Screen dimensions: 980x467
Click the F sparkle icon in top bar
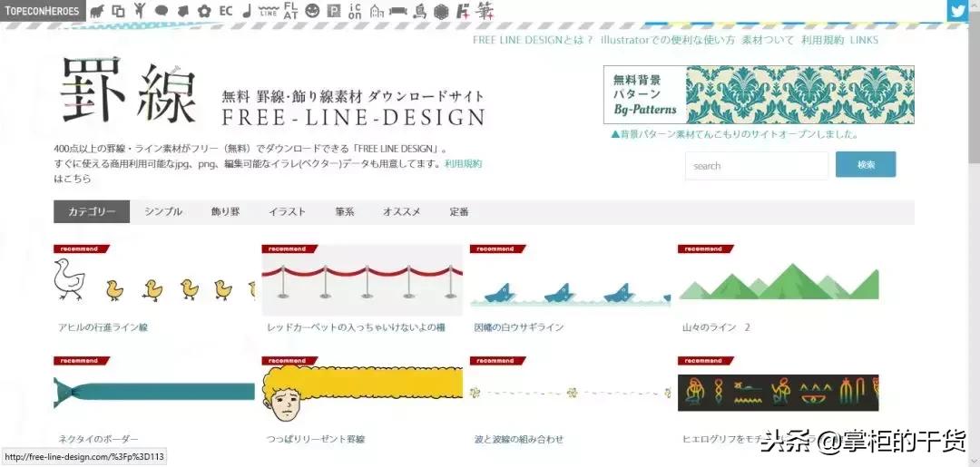pyautogui.click(x=463, y=11)
